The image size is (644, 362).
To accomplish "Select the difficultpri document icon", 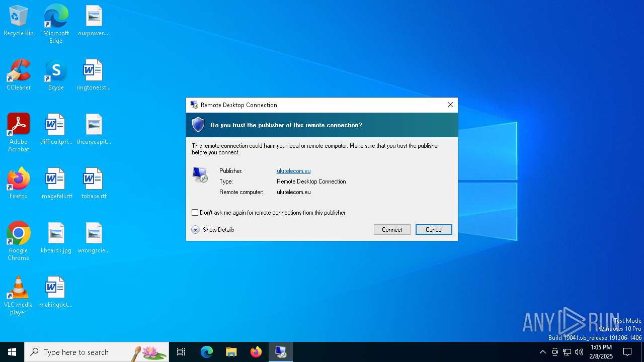I will [56, 129].
